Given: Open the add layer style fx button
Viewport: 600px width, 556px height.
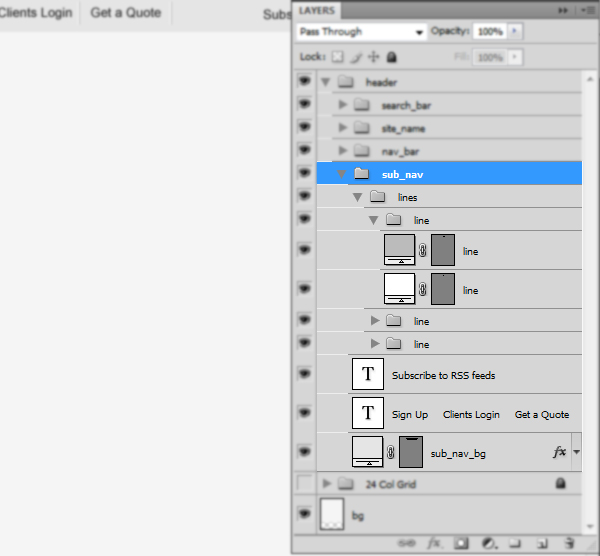Looking at the screenshot, I should coord(435,543).
